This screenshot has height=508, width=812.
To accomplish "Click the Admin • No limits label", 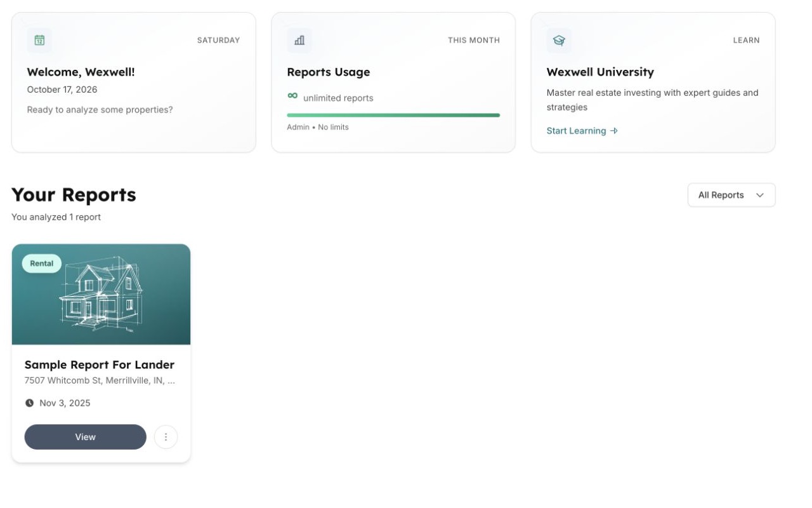I will 318,127.
